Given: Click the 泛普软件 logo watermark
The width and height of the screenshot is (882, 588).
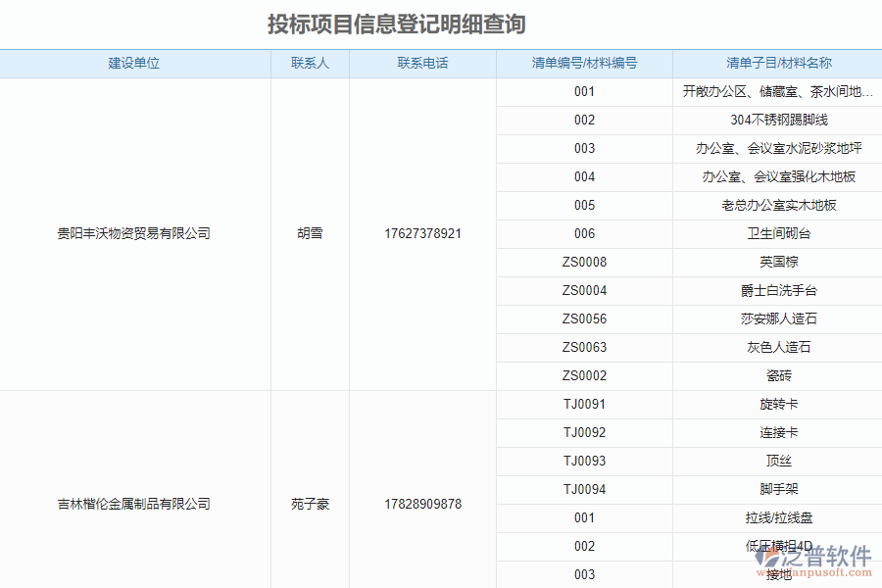Looking at the screenshot, I should pyautogui.click(x=811, y=555).
